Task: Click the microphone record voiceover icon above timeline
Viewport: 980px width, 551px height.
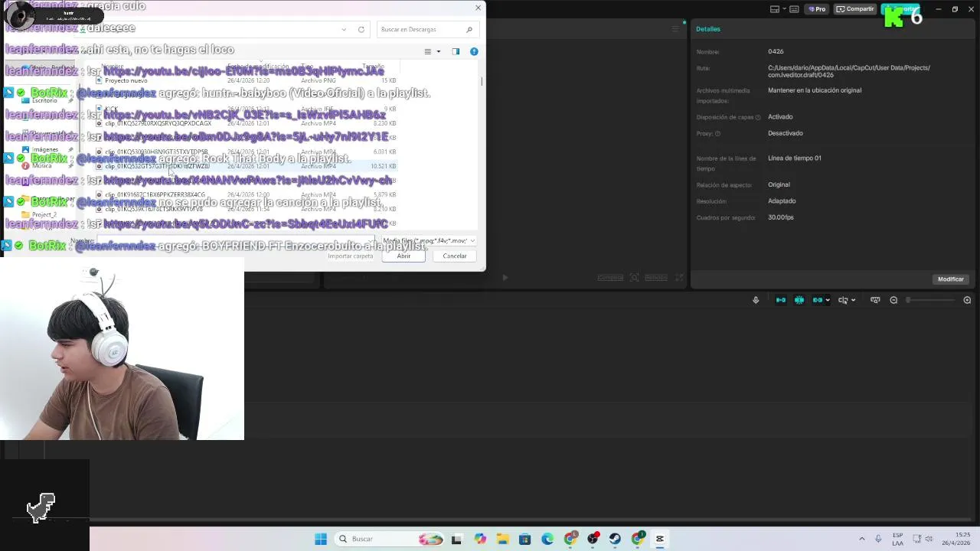Action: tap(756, 300)
